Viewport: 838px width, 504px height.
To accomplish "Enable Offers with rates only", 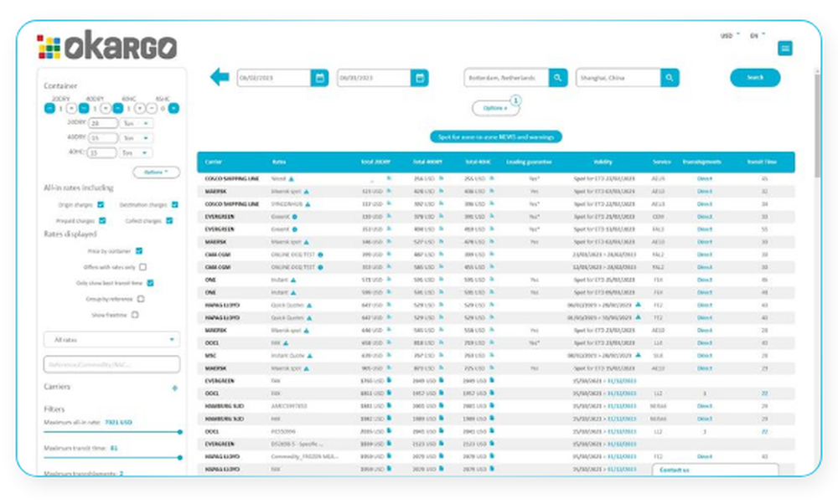I will coord(142,267).
